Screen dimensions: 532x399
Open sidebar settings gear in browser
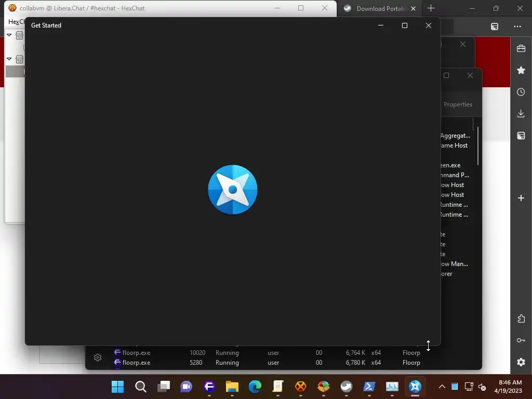[521, 362]
